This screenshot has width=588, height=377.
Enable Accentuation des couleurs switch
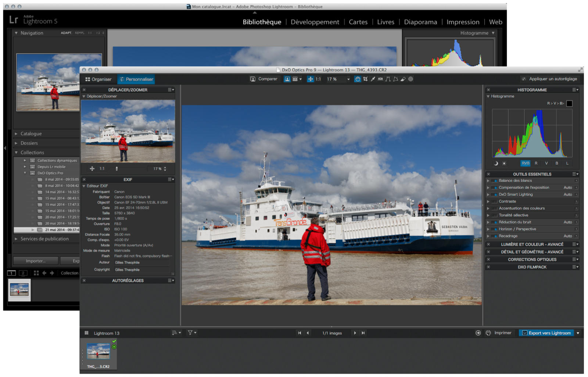click(495, 209)
